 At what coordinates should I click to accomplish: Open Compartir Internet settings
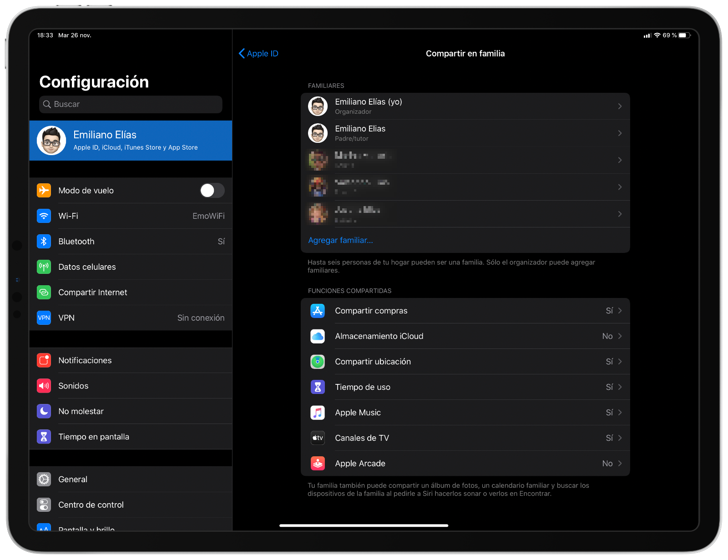(x=131, y=292)
